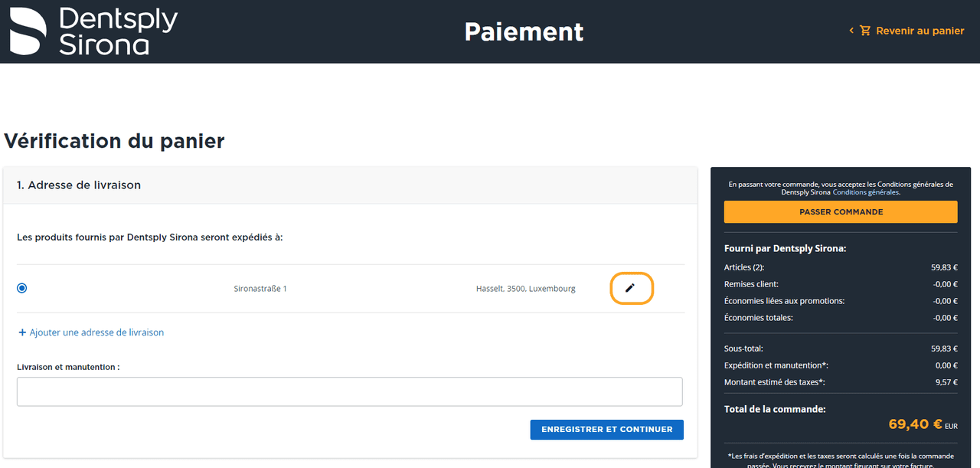This screenshot has width=980, height=468.
Task: Click the shopping cart icon in header
Action: pyautogui.click(x=865, y=31)
